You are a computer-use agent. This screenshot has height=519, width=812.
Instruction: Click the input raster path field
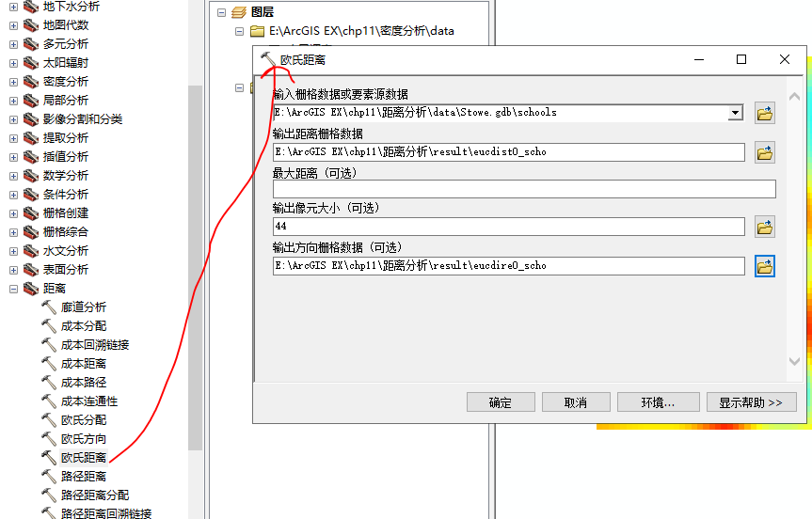point(501,112)
